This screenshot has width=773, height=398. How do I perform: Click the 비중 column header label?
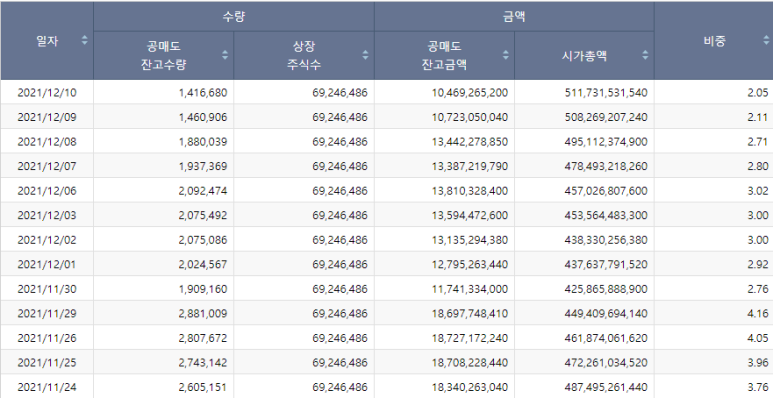pos(714,41)
